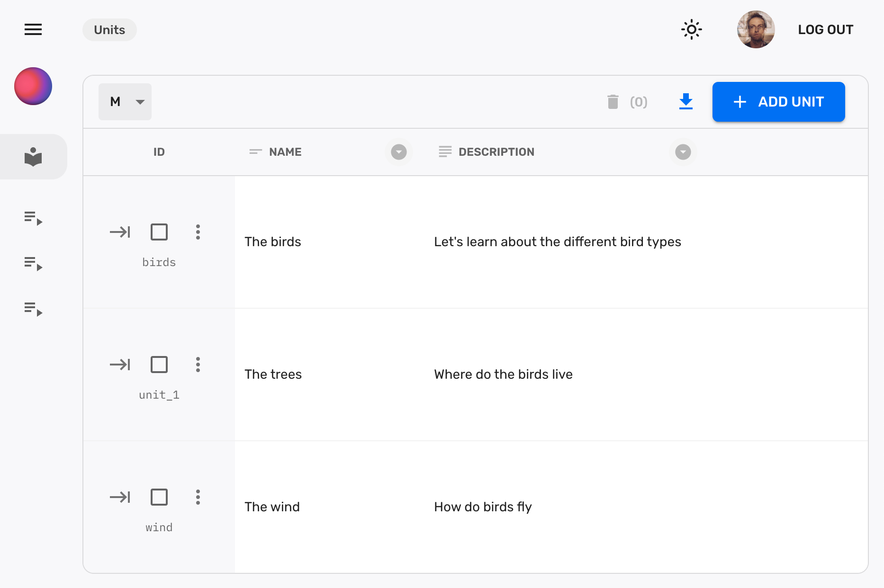Toggle light mode with the sun icon
This screenshot has height=588, width=884.
(691, 29)
